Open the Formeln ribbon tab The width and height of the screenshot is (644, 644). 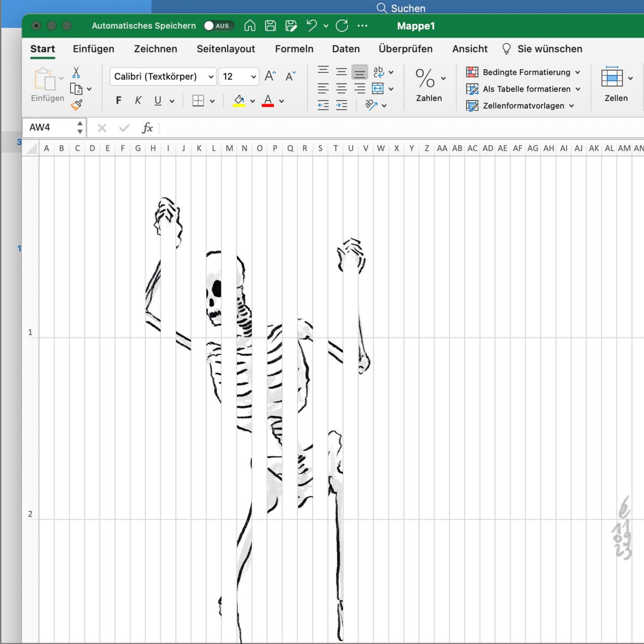[x=294, y=49]
